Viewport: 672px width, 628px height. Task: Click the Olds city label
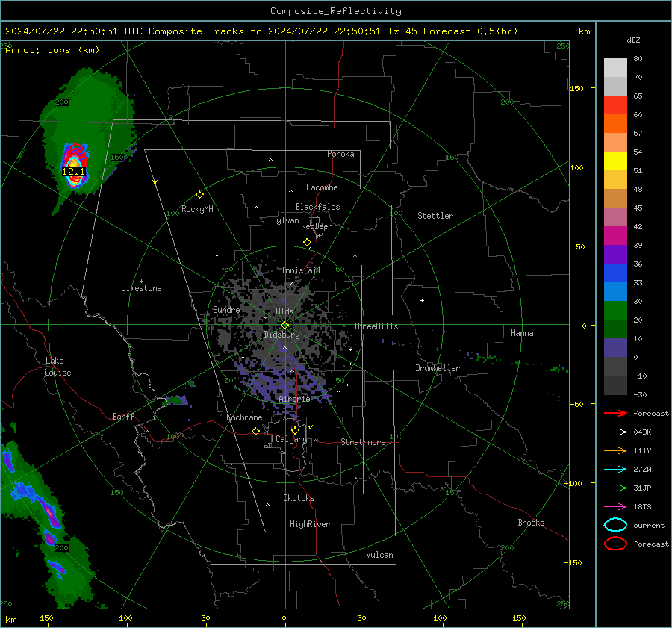284,311
